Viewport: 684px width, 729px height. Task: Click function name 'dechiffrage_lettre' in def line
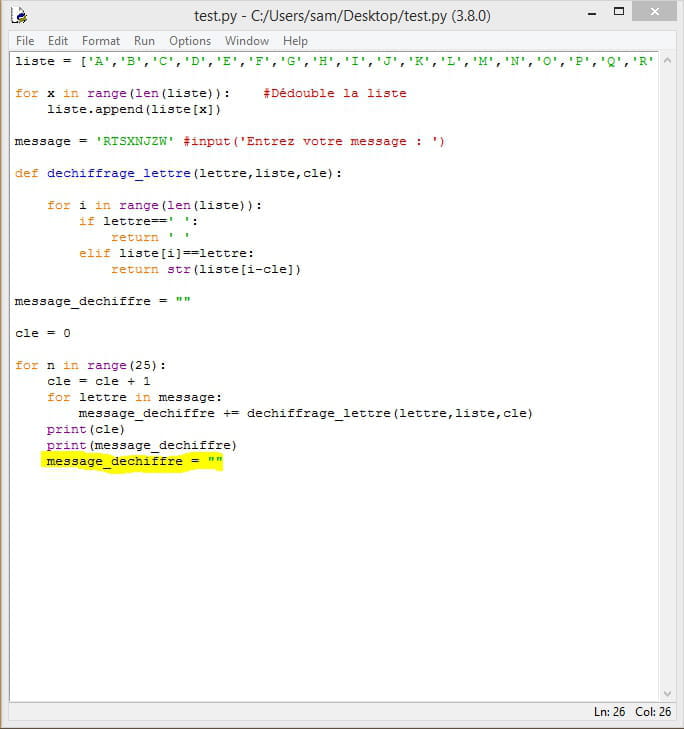click(x=119, y=173)
